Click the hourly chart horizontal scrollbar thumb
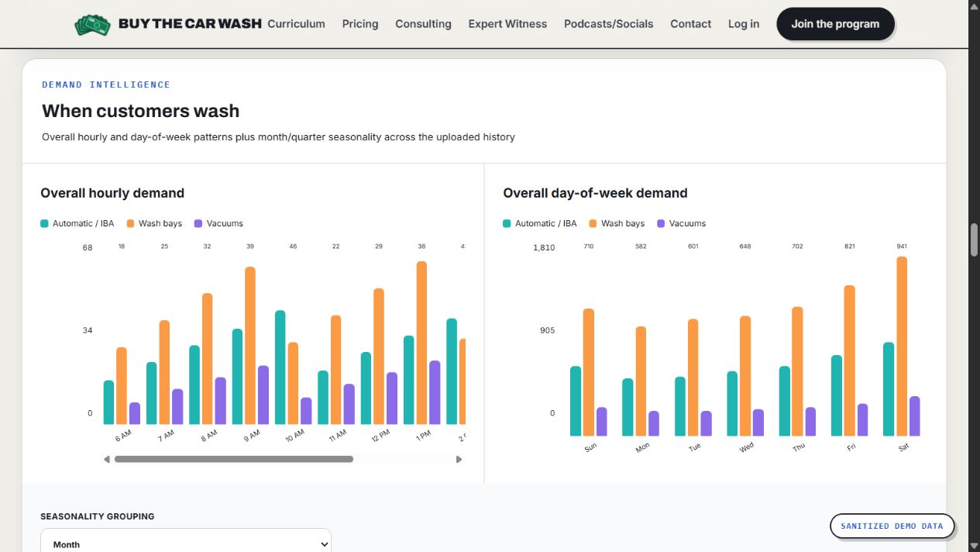Viewport: 980px width, 552px height. click(x=233, y=459)
